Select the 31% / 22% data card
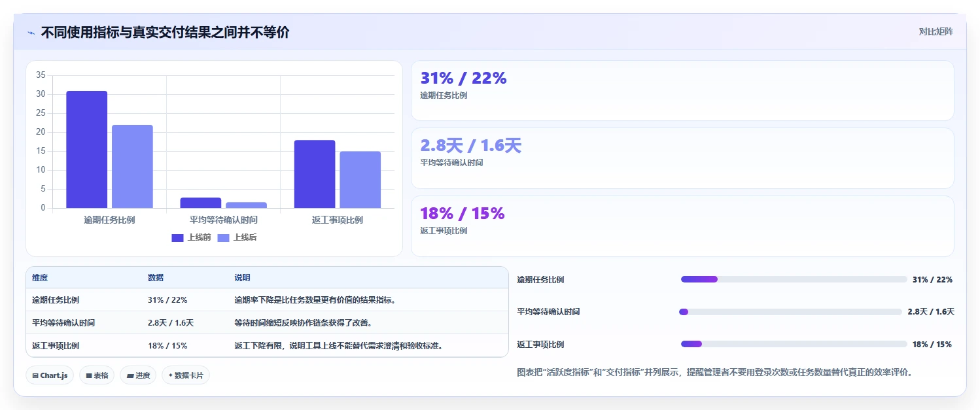 (682, 91)
